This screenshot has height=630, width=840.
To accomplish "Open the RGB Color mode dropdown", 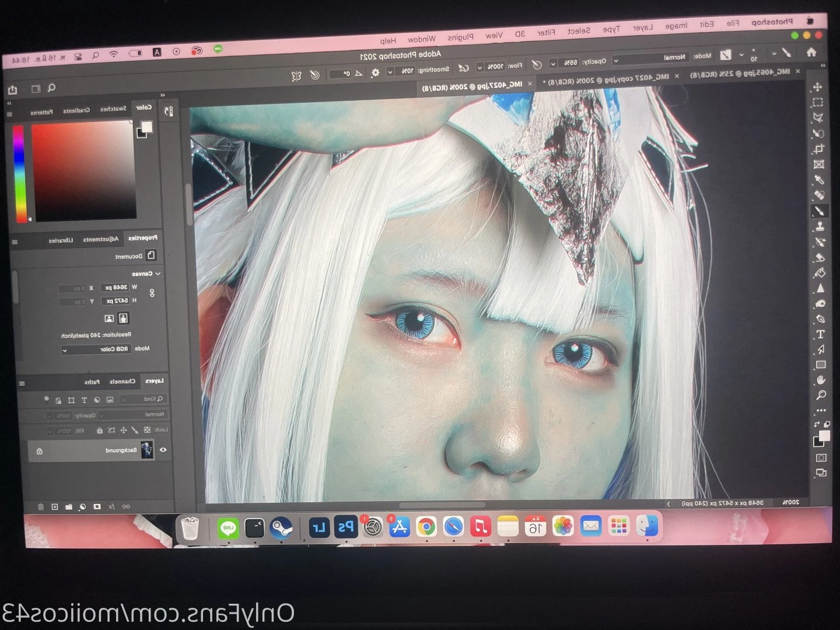I will tap(96, 349).
